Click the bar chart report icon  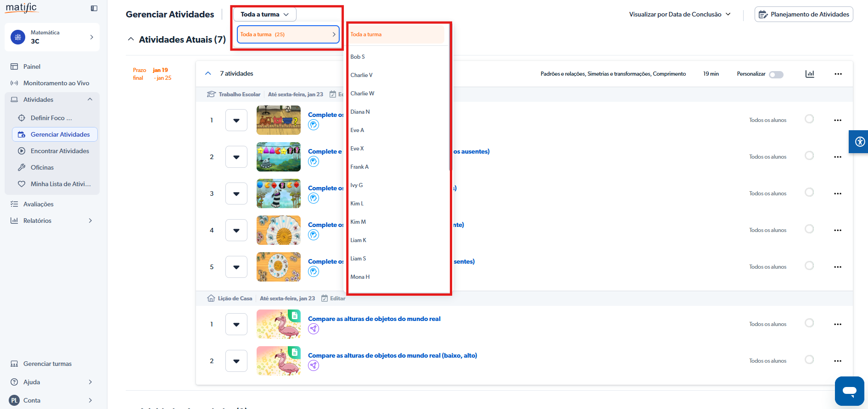click(810, 74)
